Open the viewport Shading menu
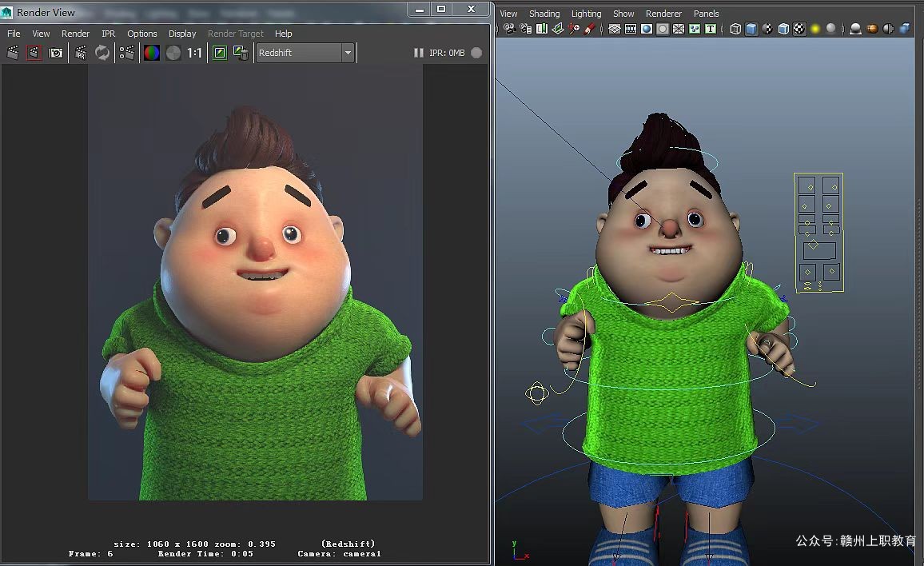Viewport: 924px width, 566px height. coord(544,14)
